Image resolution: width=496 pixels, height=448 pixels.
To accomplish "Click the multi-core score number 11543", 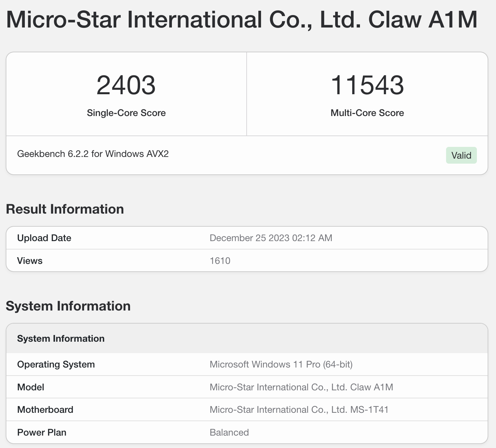I will [367, 85].
